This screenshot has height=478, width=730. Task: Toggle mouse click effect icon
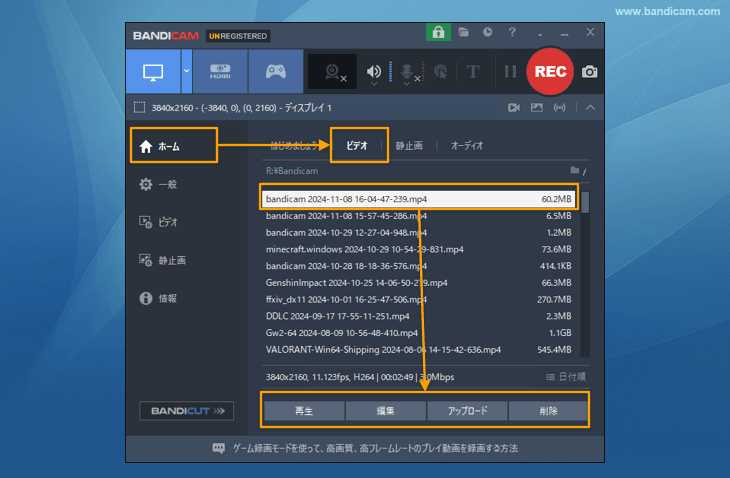coord(440,72)
